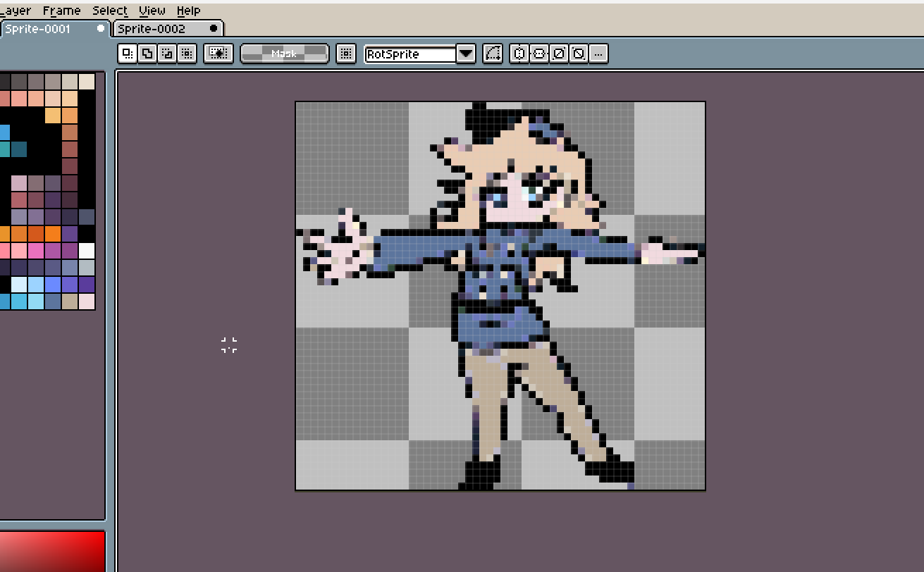Pick the Subtract from selection mode icon

[x=166, y=53]
